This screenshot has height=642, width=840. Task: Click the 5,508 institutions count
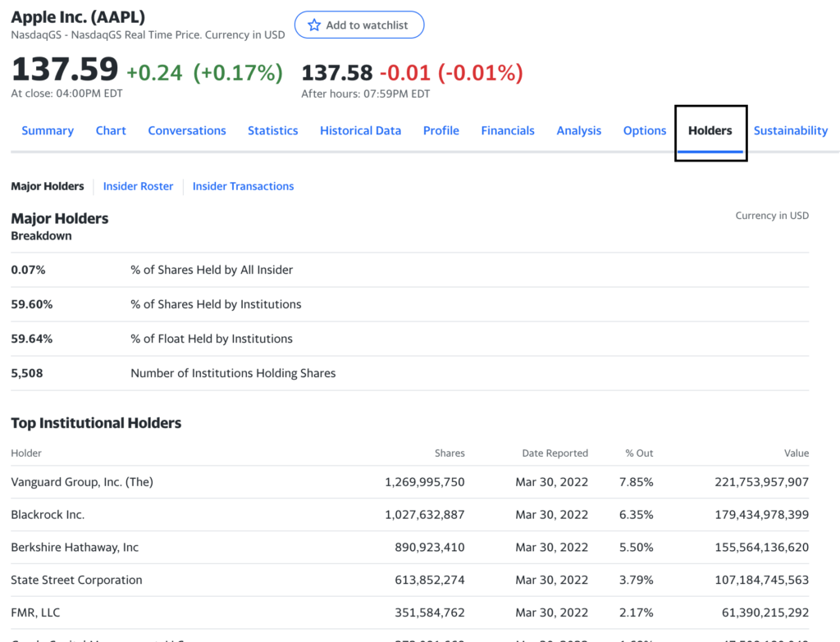pos(27,373)
